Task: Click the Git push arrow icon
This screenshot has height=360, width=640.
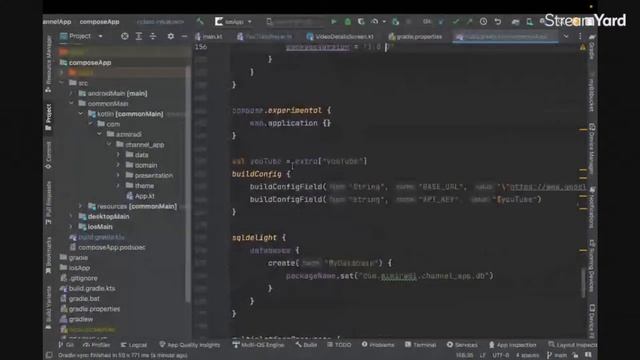Action: pyautogui.click(x=469, y=21)
